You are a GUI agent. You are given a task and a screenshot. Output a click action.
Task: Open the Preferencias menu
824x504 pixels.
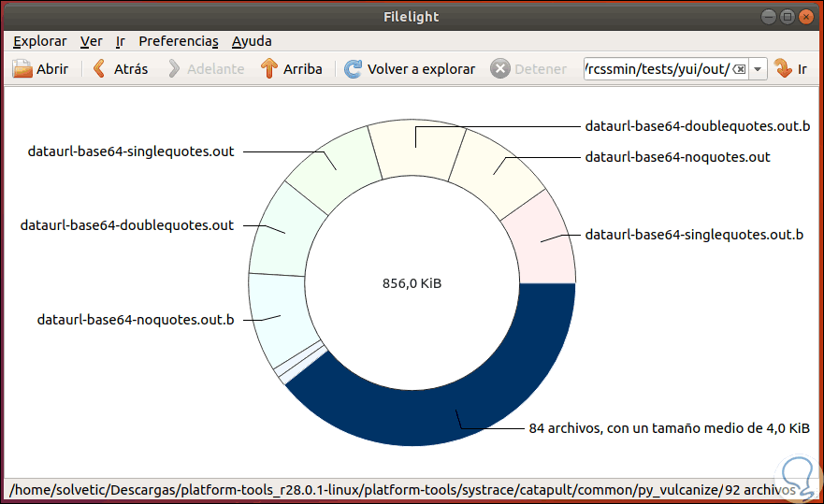tap(179, 41)
